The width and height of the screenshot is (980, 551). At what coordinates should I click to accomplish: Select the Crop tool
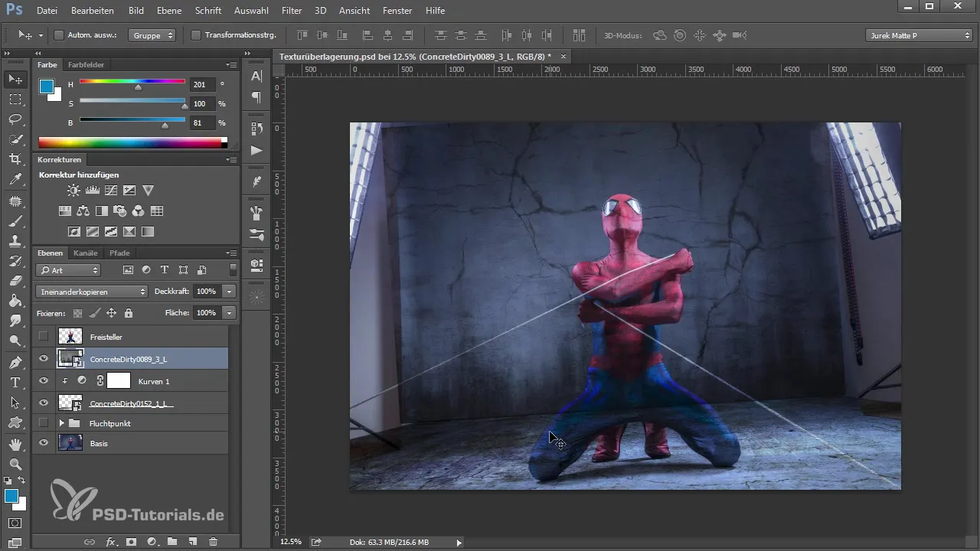pyautogui.click(x=15, y=159)
